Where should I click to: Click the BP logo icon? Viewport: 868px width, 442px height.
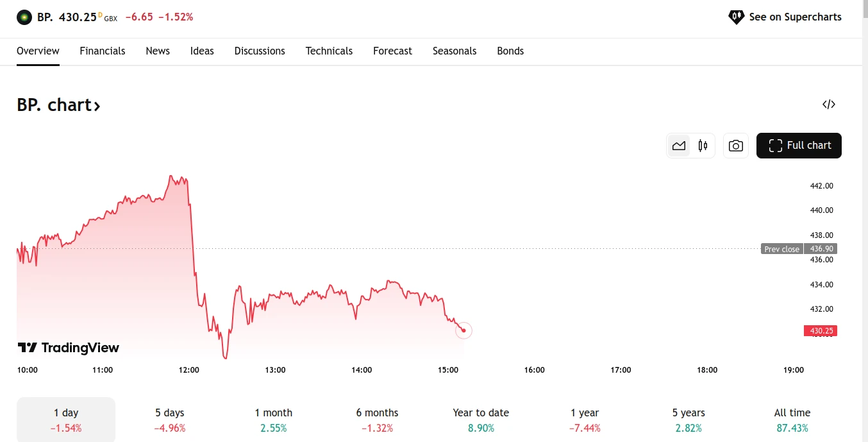click(24, 17)
